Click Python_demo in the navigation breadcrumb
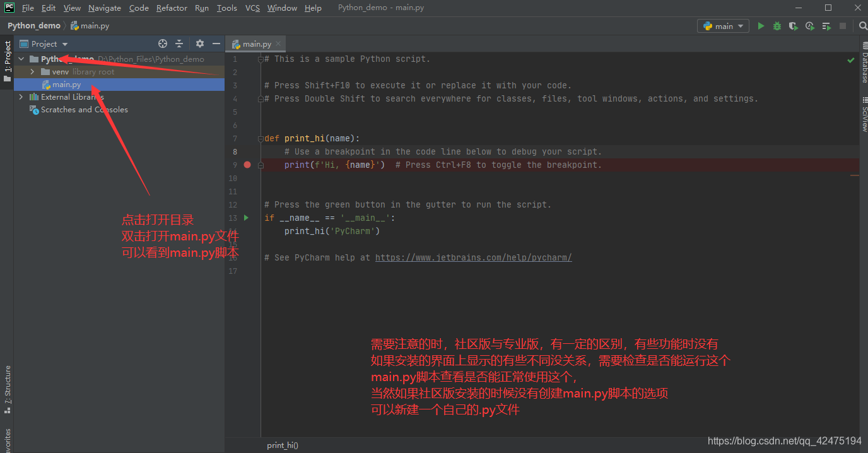The height and width of the screenshot is (453, 868). point(34,26)
